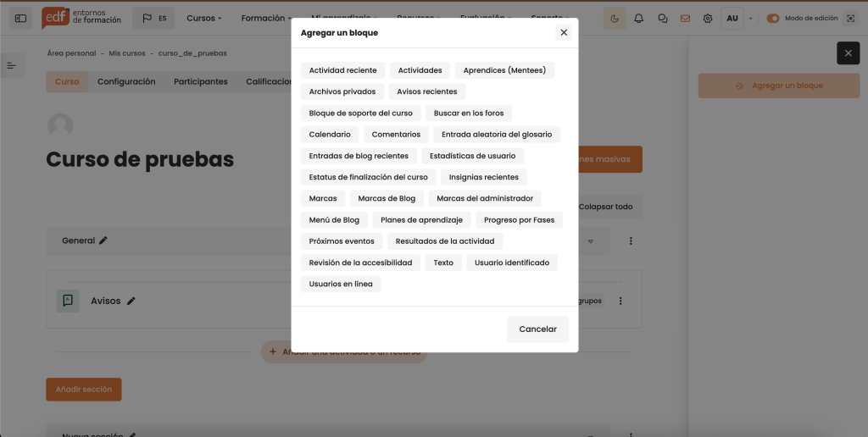This screenshot has height=437, width=868.
Task: Open curso_de_pruebas breadcrumb link
Action: [192, 53]
